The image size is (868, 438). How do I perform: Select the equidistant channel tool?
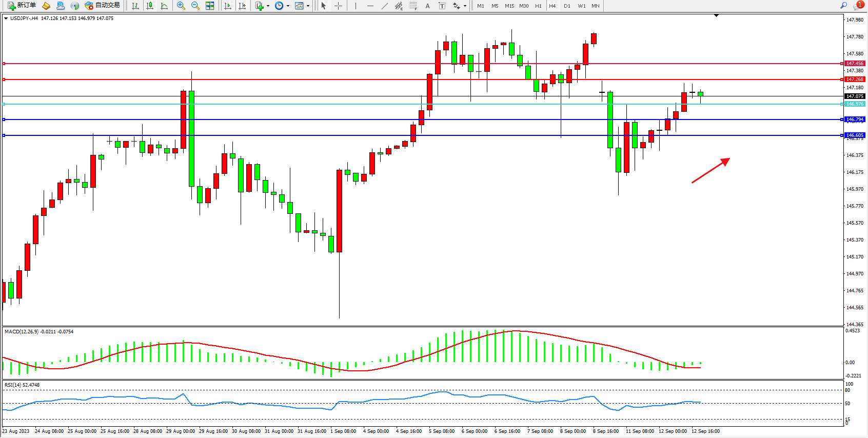(399, 6)
